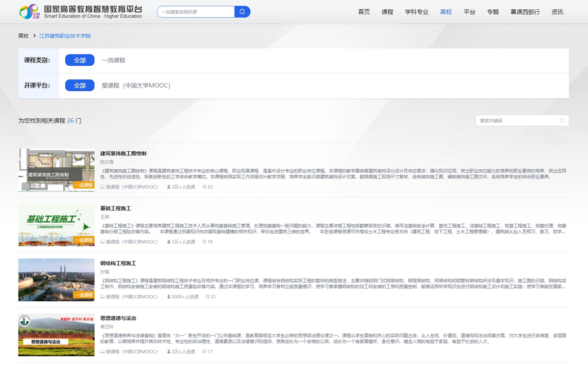The image size is (588, 365).
Task: Click platform icon under 思想道德与法治
Action: [103, 352]
